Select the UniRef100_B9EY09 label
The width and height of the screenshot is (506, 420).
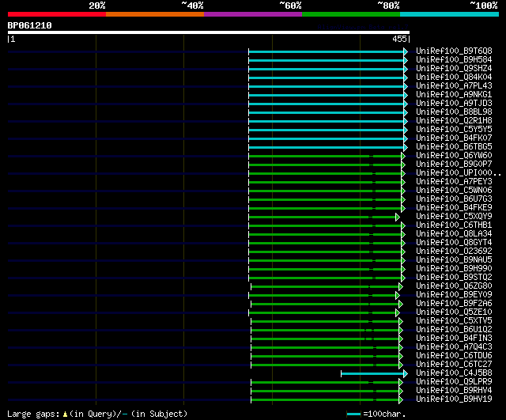(454, 295)
